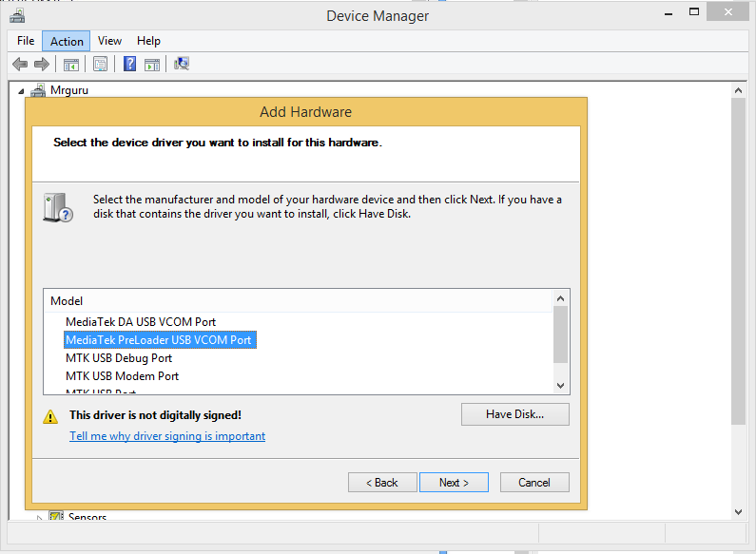The image size is (756, 554).
Task: Click Device Manager vertical scrollbar thumb
Action: [738, 261]
